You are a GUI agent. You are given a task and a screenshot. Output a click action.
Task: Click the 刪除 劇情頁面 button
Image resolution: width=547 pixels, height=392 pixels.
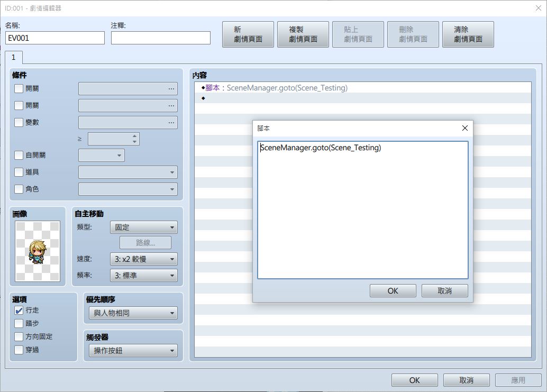(x=413, y=34)
